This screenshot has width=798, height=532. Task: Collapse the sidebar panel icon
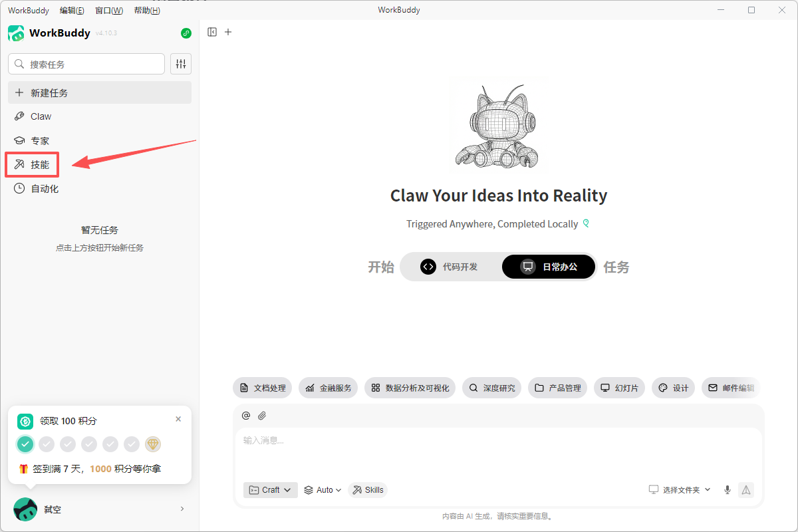click(212, 32)
